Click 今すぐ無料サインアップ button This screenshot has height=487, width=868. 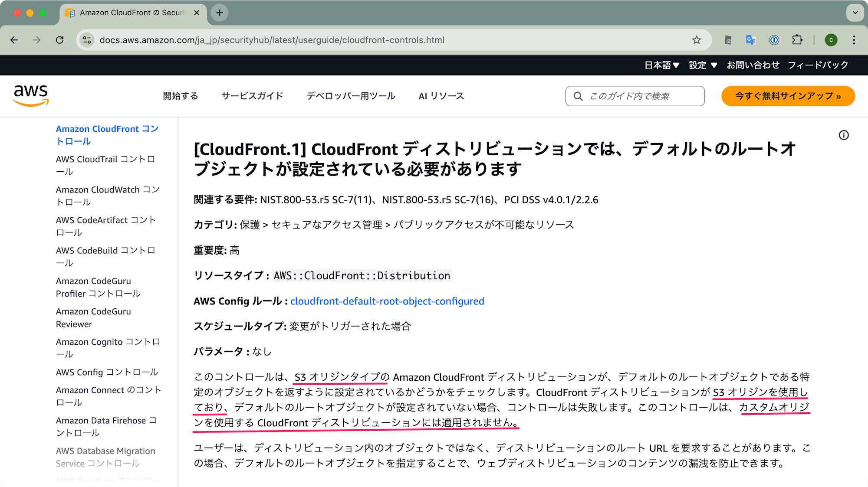788,96
